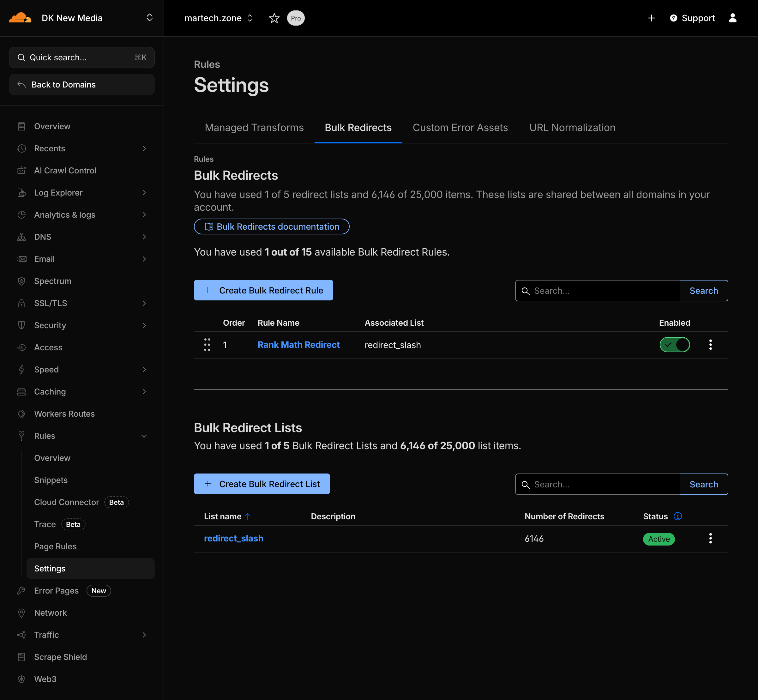This screenshot has height=700, width=758.
Task: Open options menu for Rank Math Redirect rule
Action: pos(711,345)
